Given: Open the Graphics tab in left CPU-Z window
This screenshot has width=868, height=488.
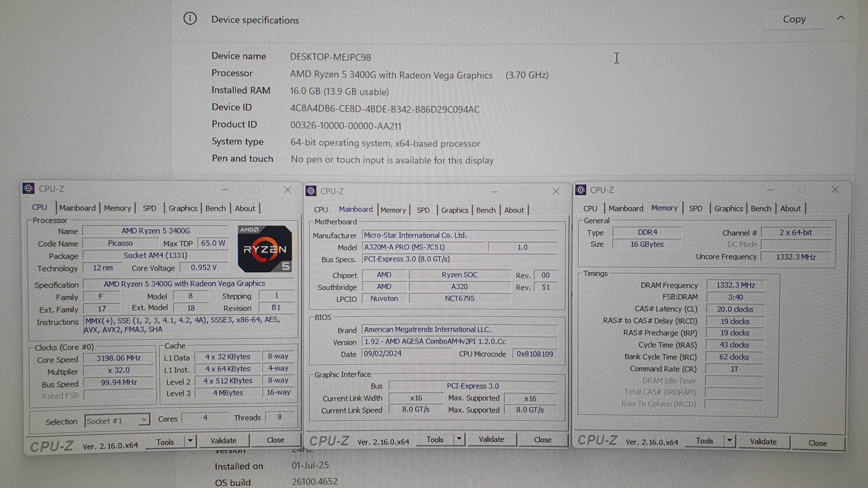Looking at the screenshot, I should click(183, 208).
